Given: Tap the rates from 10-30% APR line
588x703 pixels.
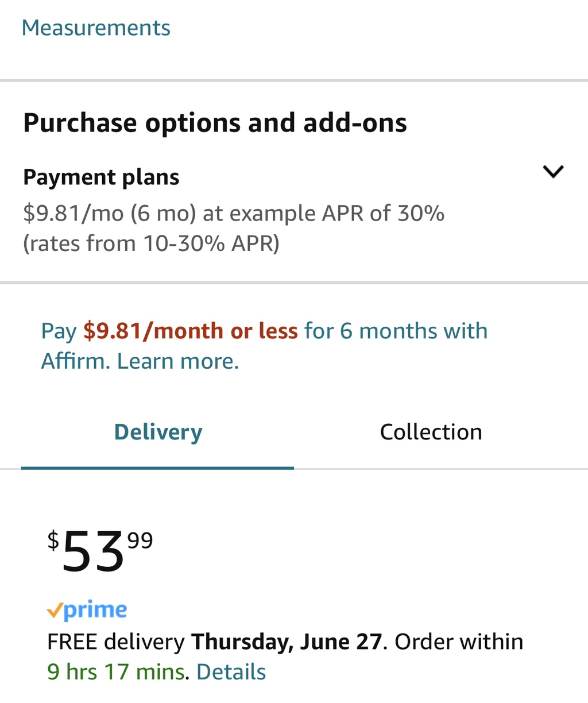Looking at the screenshot, I should pos(151,244).
